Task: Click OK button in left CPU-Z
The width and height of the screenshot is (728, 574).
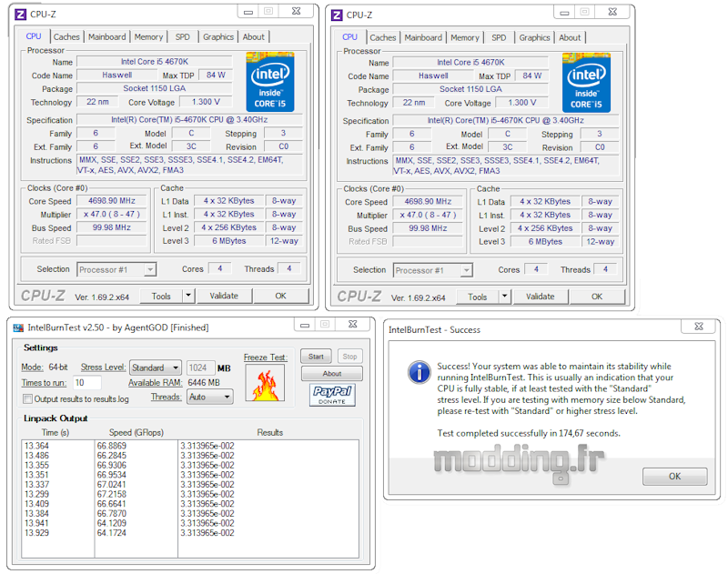Action: pyautogui.click(x=281, y=296)
